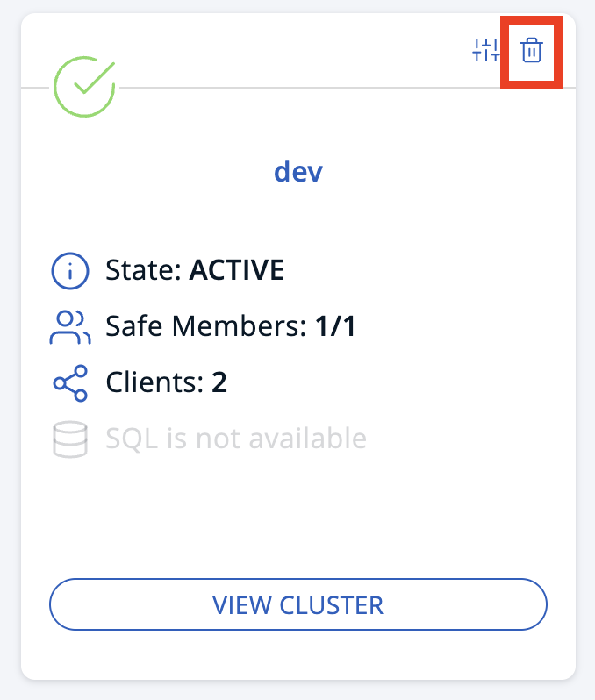Open the dev cluster name link
Screen dimensions: 595x700
click(297, 171)
